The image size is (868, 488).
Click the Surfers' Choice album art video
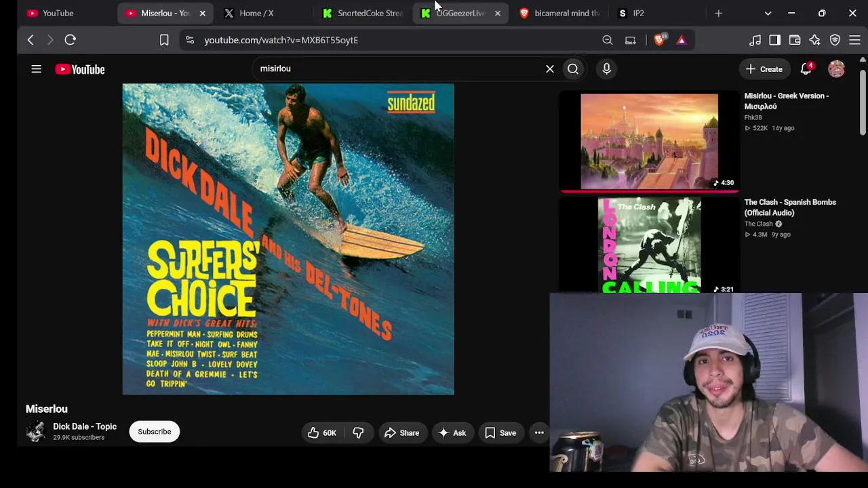pyautogui.click(x=288, y=239)
